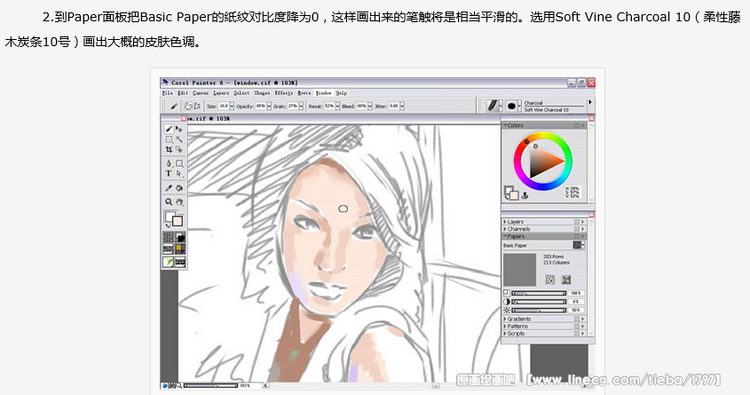This screenshot has width=750, height=395.
Task: Toggle the Scripts palette box icon
Action: [x=577, y=333]
